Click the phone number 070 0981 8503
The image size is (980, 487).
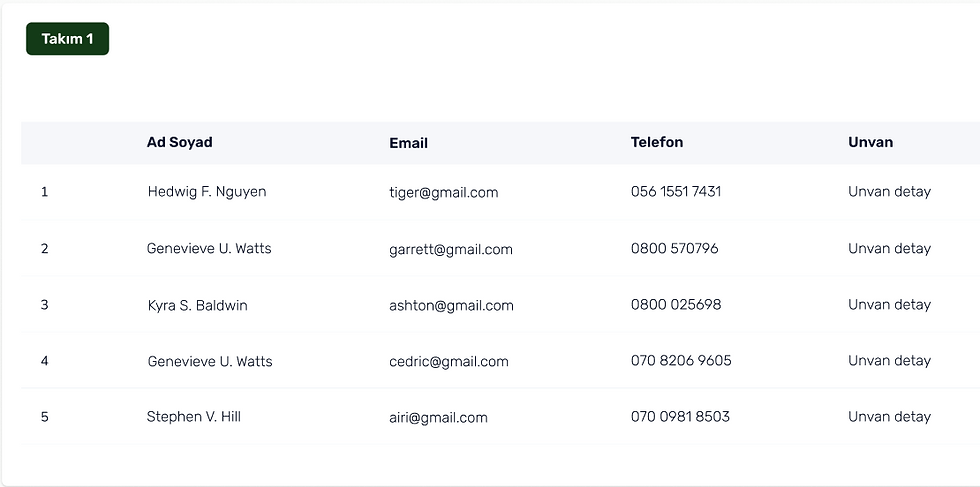click(x=680, y=416)
